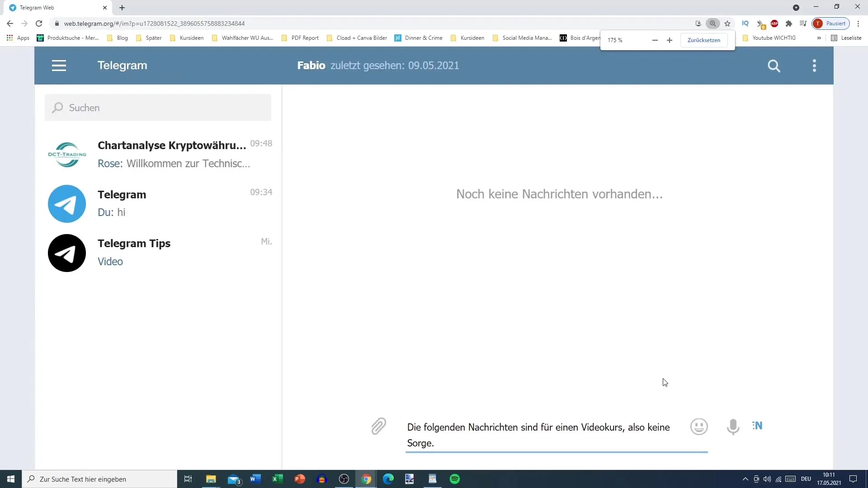Open Task View in the taskbar
Viewport: 868px width, 488px height.
coord(188,479)
